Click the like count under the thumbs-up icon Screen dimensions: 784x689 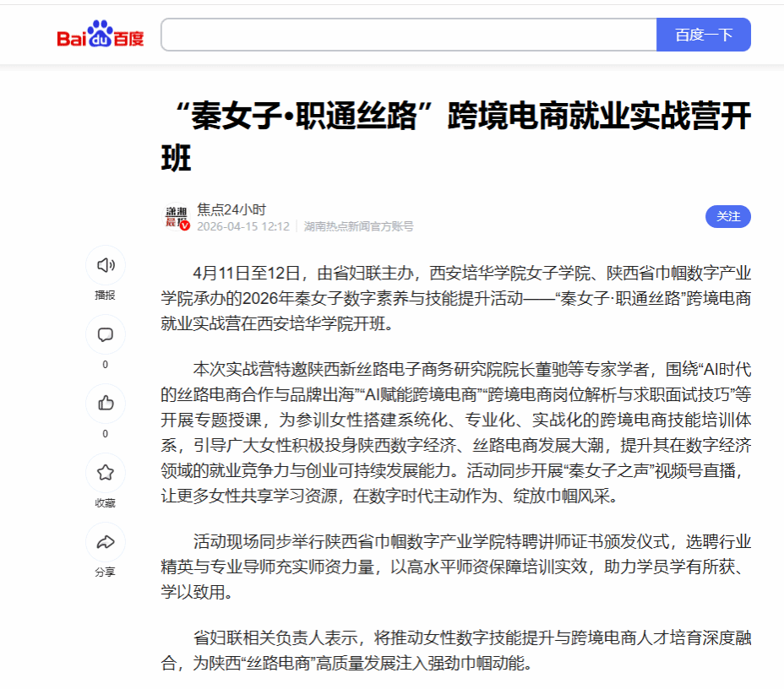tap(106, 434)
